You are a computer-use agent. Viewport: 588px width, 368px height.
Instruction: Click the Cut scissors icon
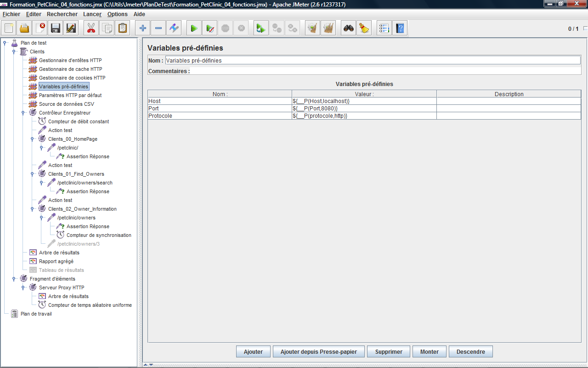pyautogui.click(x=91, y=29)
